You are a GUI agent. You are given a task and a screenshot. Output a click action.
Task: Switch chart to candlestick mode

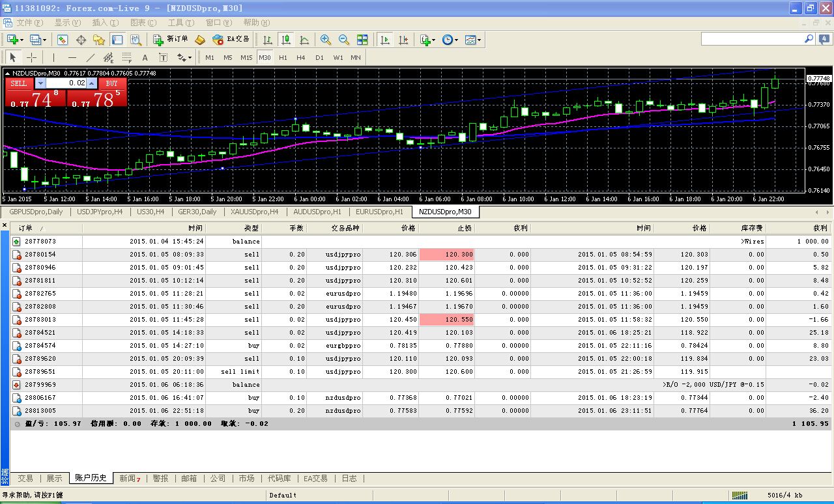click(286, 40)
